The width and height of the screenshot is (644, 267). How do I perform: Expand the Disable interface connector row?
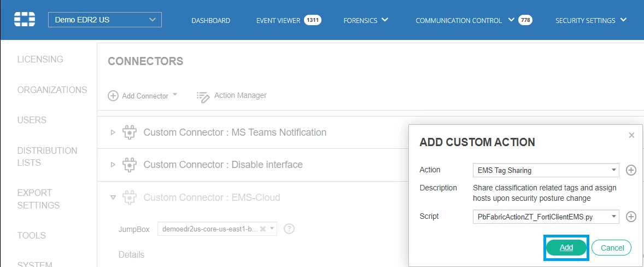(x=113, y=165)
